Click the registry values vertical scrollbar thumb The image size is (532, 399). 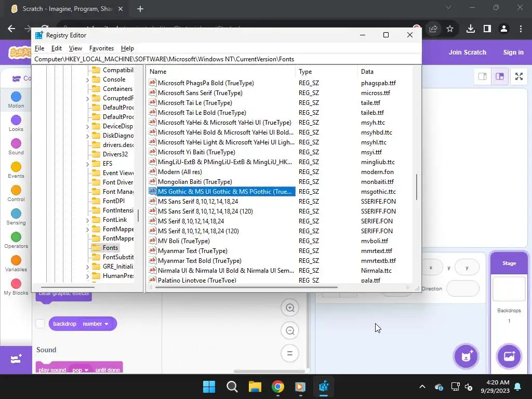[x=416, y=187]
